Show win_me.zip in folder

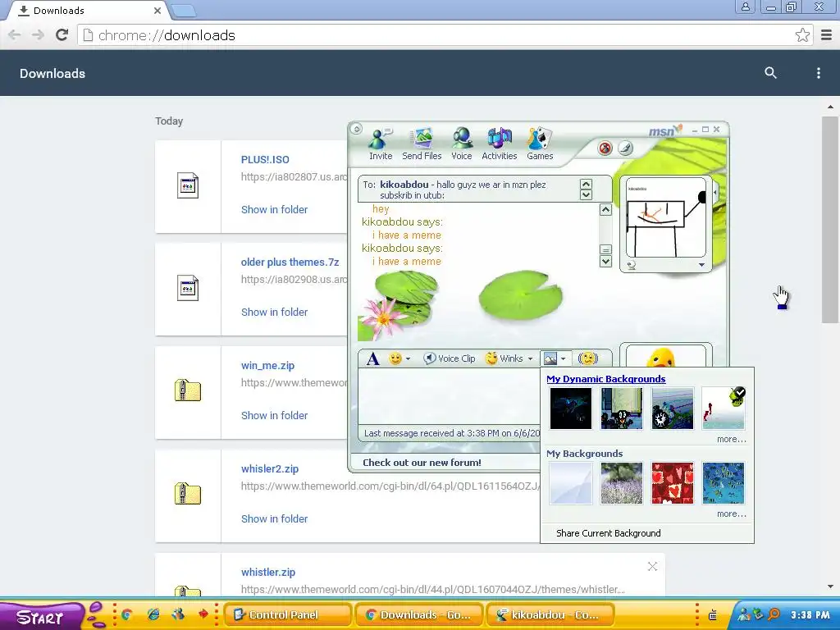[274, 415]
